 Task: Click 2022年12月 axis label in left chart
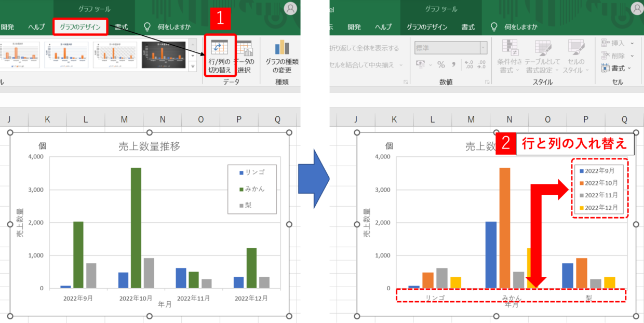coord(251,298)
